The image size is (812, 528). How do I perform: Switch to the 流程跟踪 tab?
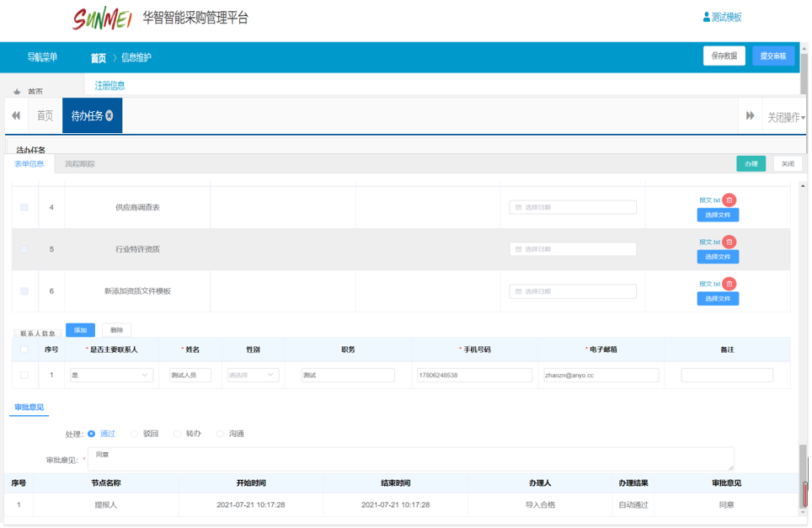(x=80, y=164)
